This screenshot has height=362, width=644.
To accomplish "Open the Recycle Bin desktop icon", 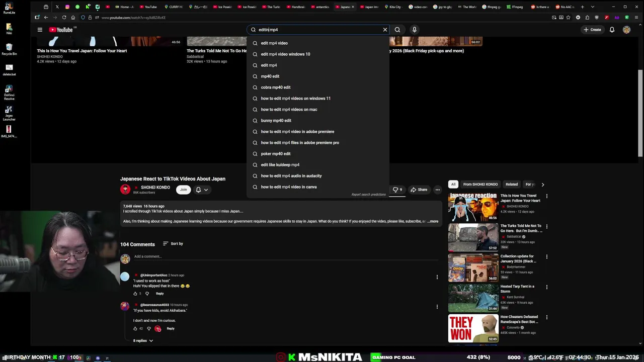I will point(9,49).
